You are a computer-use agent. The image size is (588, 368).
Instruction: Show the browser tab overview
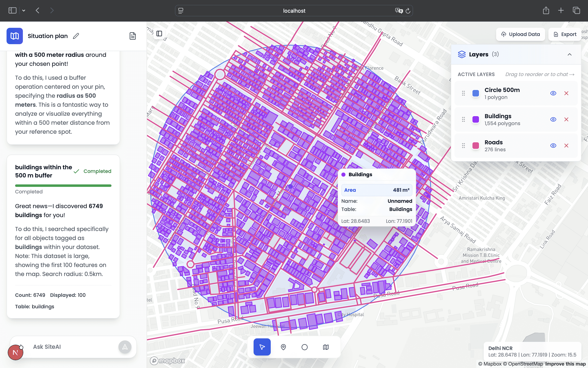click(x=576, y=10)
